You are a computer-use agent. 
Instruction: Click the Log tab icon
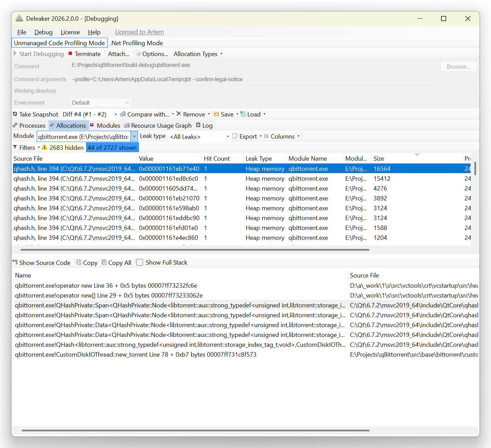(198, 125)
